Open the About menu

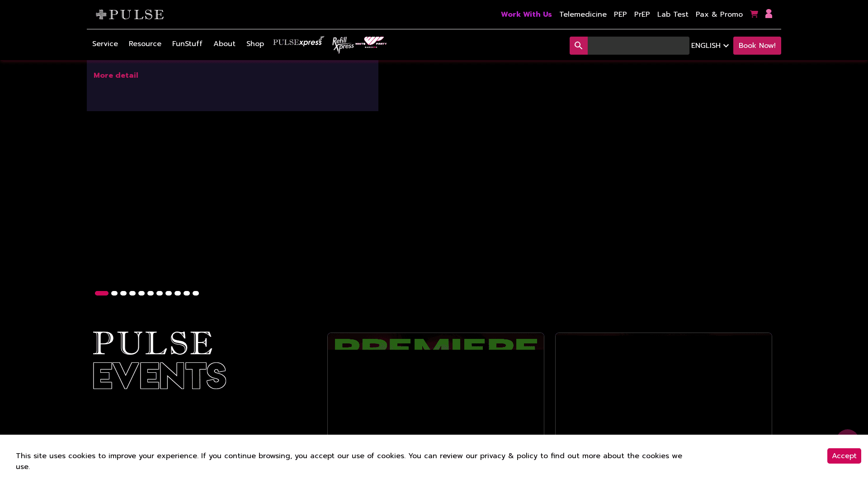tap(224, 44)
